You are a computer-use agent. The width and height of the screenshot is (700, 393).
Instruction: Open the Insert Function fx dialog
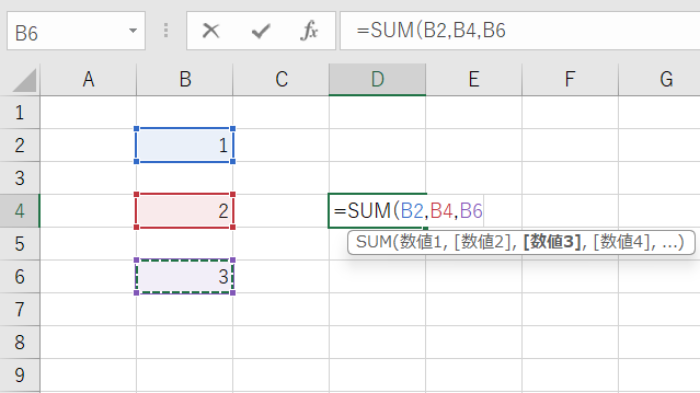click(309, 31)
